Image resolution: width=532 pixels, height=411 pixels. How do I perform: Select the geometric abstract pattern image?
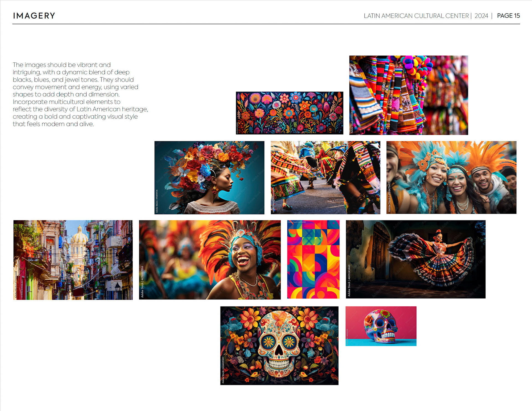click(313, 259)
